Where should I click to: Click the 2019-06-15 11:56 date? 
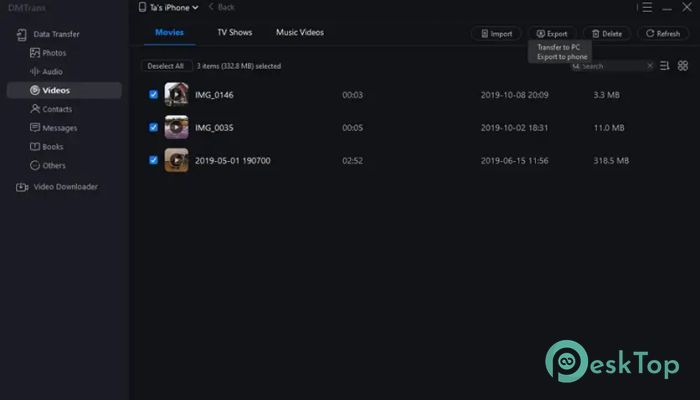click(514, 161)
